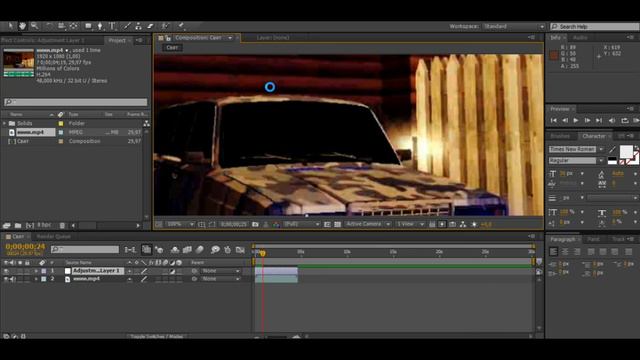This screenshot has height=360, width=640.
Task: Delete selected item trash icon in Project panel
Action: click(62, 225)
